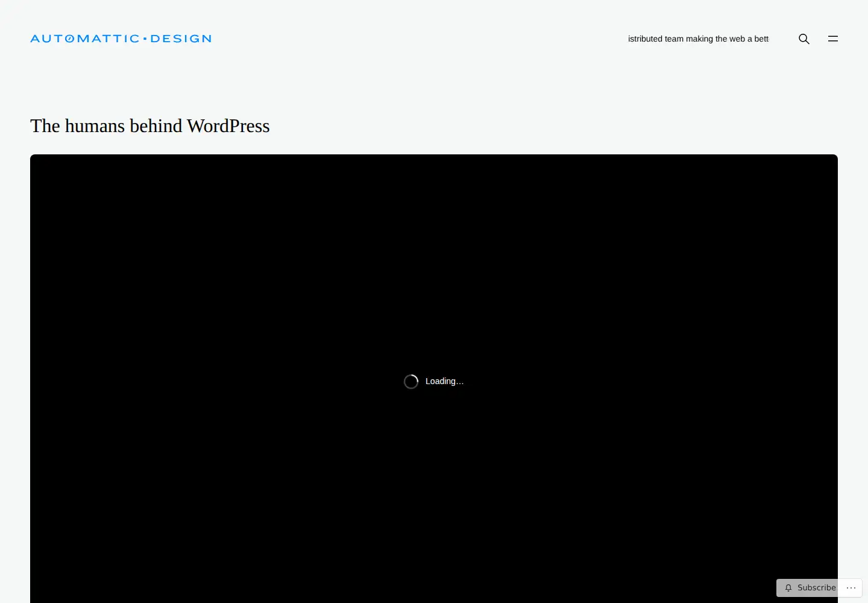Open the Automattic Design home logo
The image size is (868, 603).
pos(121,39)
